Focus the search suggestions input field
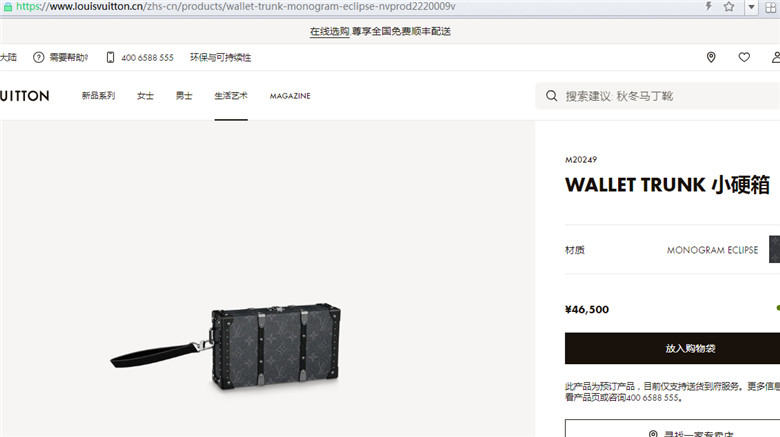The height and width of the screenshot is (437, 780). tap(658, 96)
